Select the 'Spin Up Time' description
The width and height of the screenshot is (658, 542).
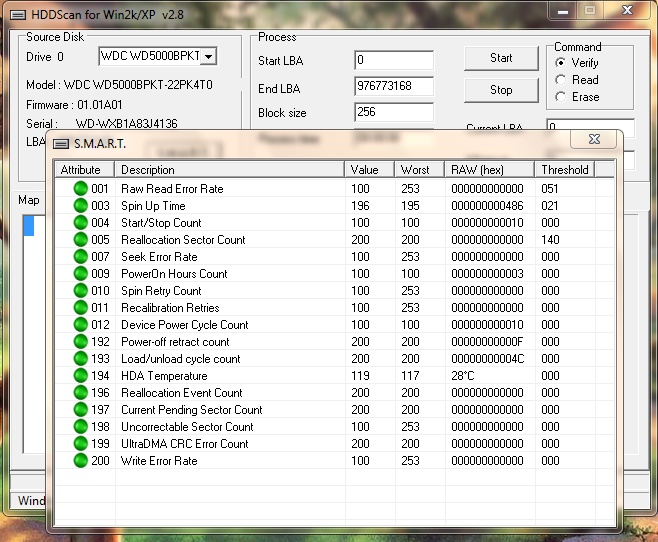(153, 206)
